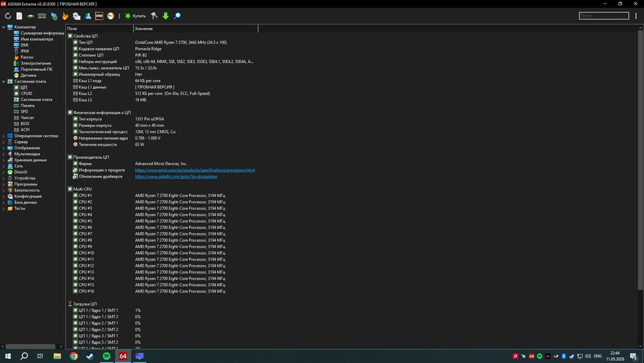Click the Refresh toolbar icon
Viewport: 644px width, 363px height.
[8, 16]
